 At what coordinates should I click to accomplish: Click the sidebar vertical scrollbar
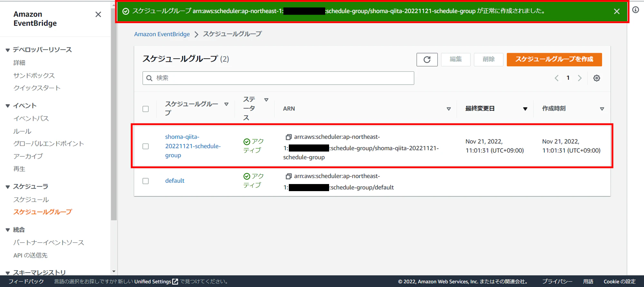coord(114,114)
